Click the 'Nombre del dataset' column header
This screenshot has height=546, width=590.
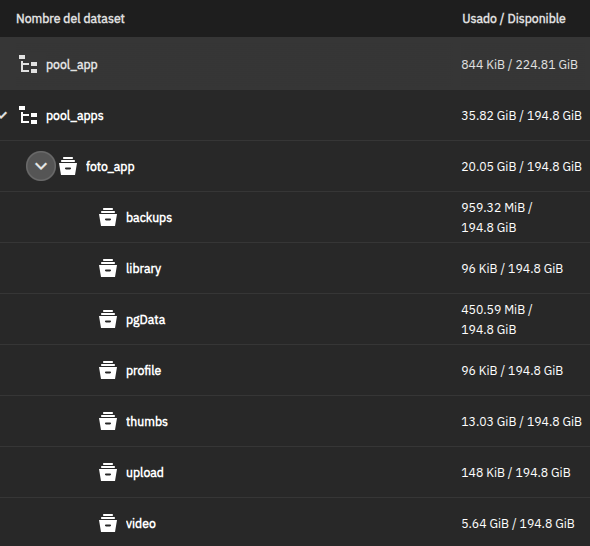pyautogui.click(x=70, y=19)
